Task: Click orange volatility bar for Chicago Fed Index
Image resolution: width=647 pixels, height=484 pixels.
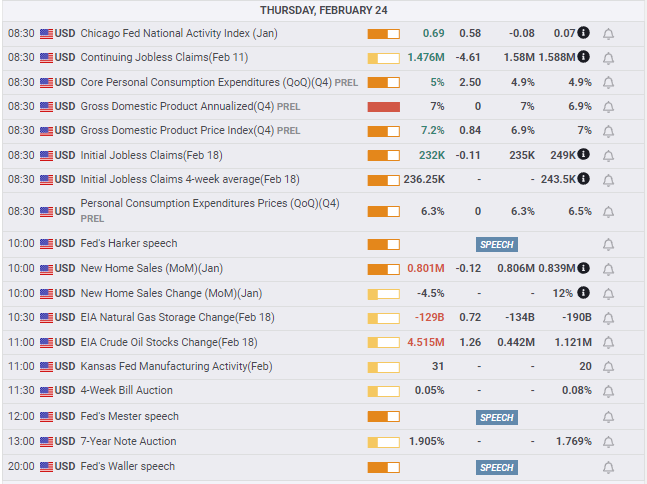Action: click(384, 34)
